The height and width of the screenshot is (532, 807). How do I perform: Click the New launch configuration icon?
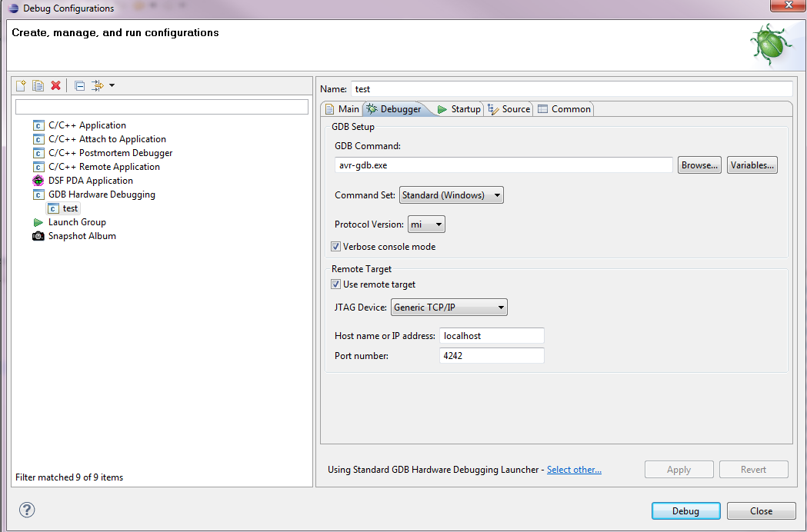coord(22,85)
